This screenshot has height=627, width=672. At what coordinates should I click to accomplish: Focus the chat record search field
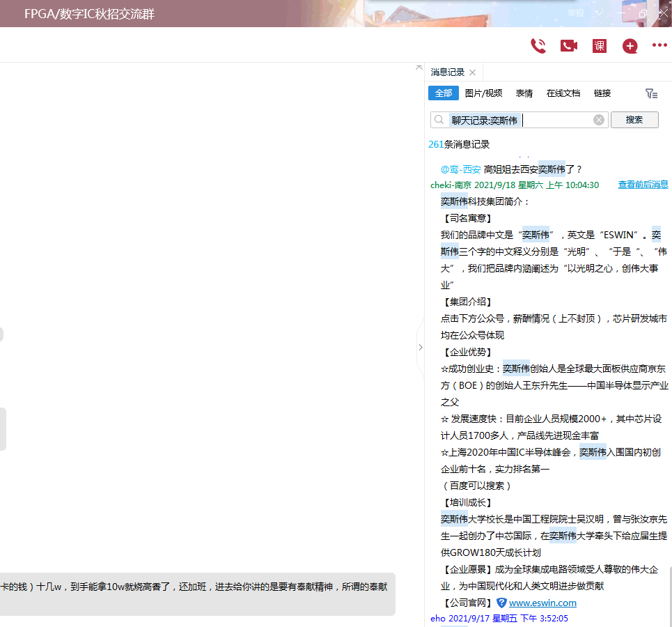pos(519,120)
